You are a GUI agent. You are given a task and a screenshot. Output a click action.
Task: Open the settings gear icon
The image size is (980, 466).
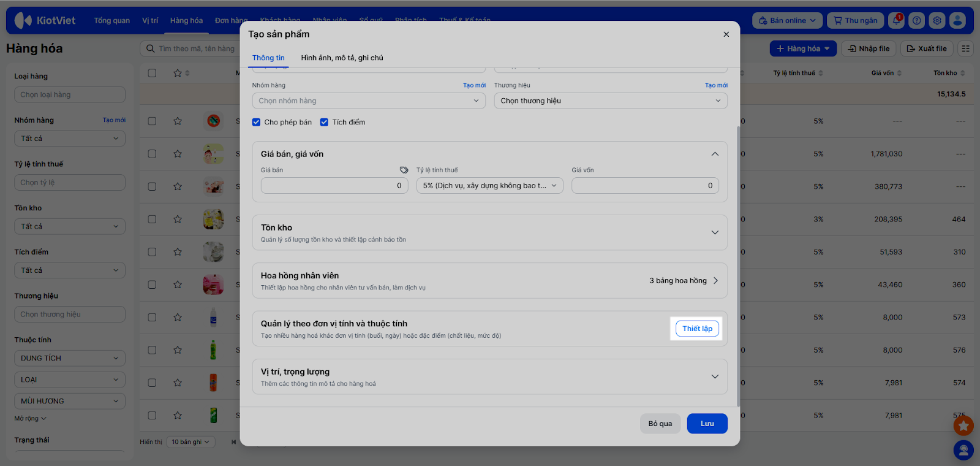tap(937, 20)
